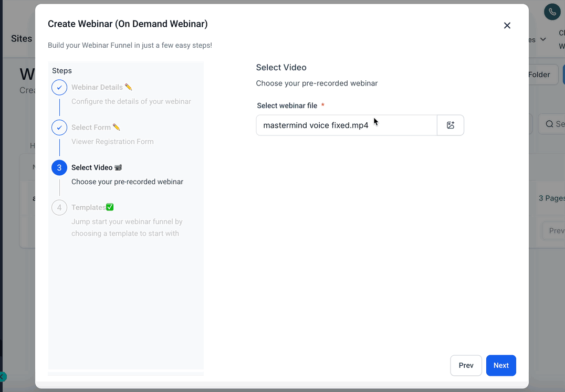Viewport: 565px width, 392px height.
Task: Jump to the Templates step
Action: point(89,207)
